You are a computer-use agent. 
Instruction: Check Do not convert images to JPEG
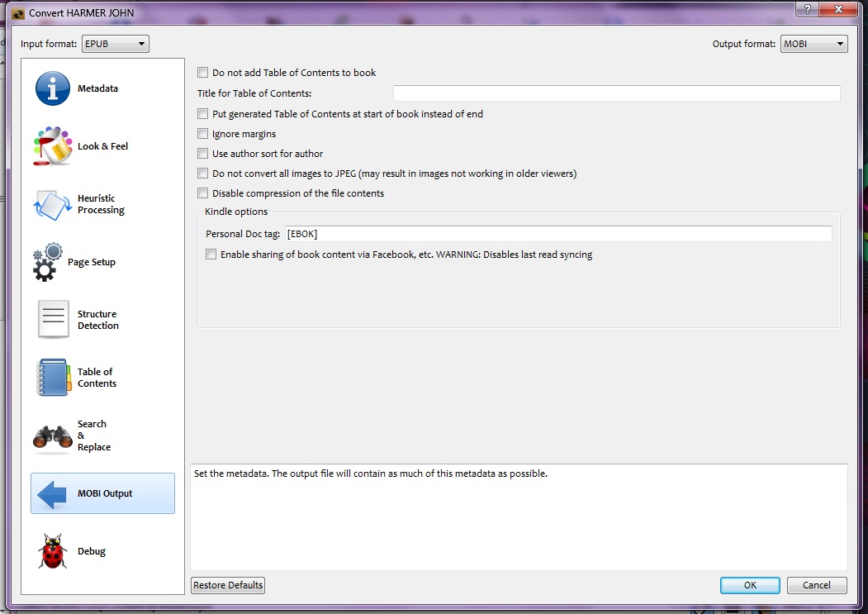(x=203, y=174)
